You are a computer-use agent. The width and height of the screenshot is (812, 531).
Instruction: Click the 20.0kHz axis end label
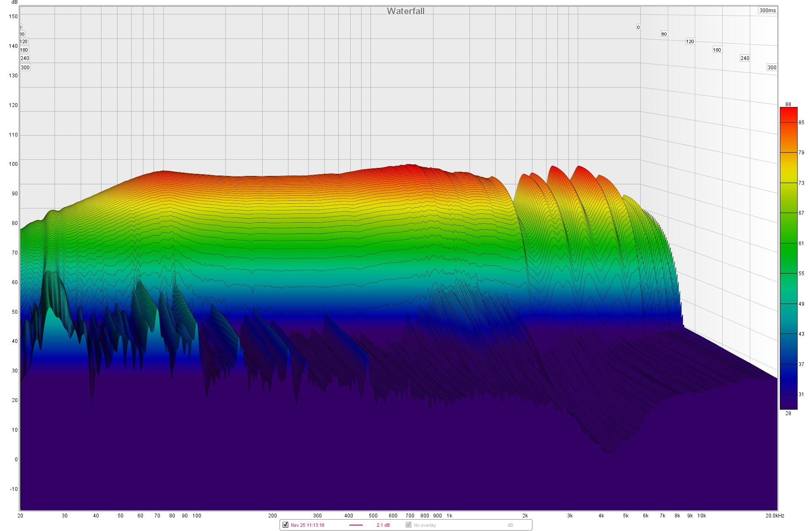[774, 516]
